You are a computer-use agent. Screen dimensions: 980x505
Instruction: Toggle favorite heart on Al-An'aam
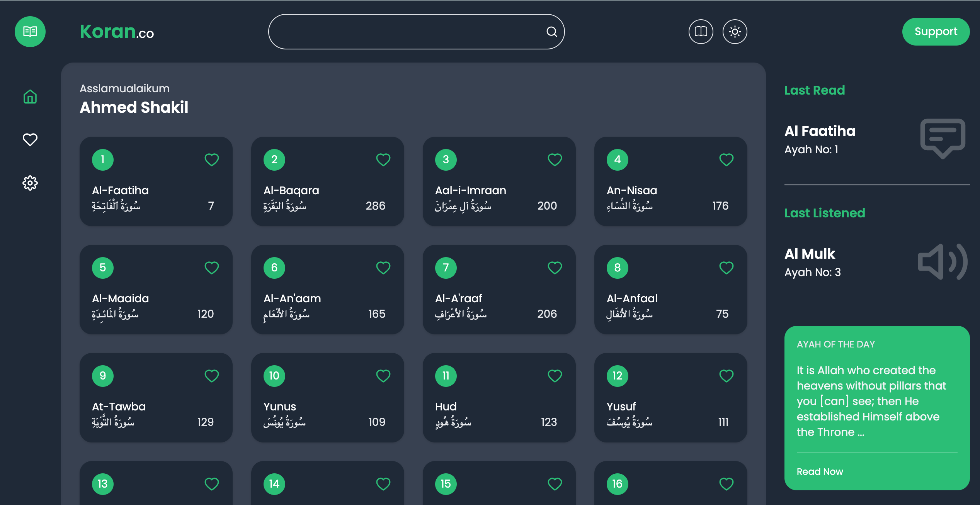pos(383,268)
